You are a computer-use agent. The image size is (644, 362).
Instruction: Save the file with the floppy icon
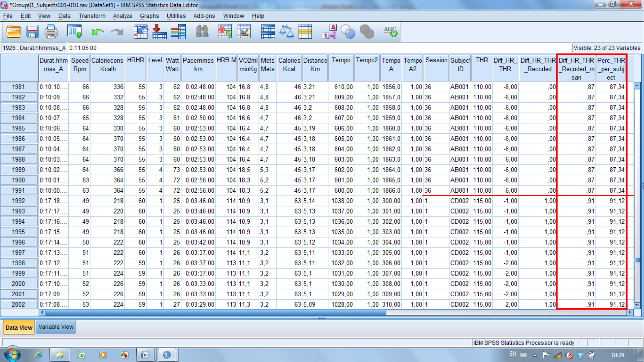(32, 32)
